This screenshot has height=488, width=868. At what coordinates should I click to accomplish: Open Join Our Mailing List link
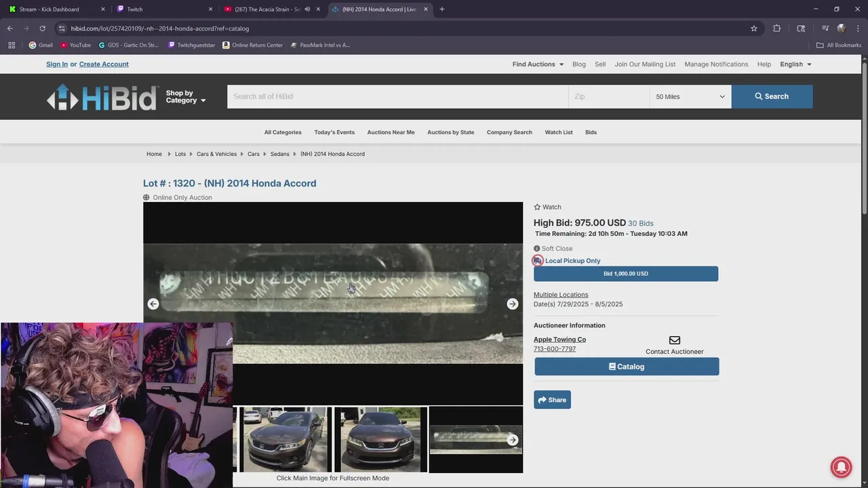point(645,64)
